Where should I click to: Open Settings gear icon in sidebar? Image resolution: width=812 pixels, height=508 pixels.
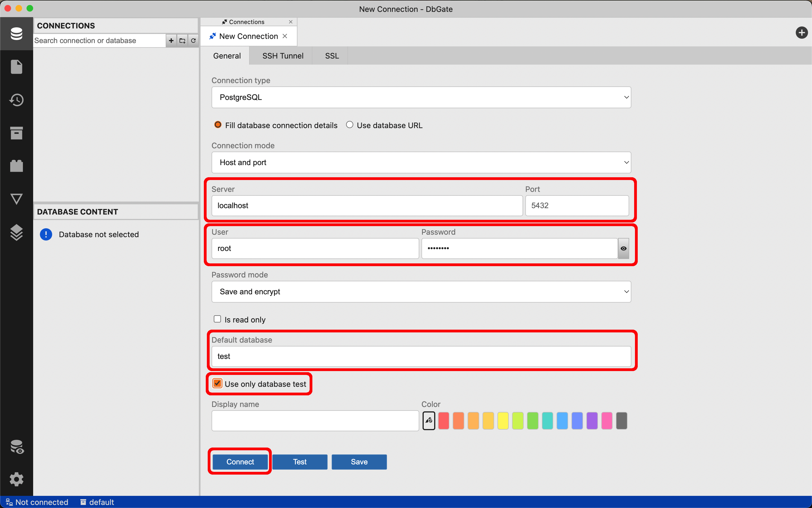click(x=17, y=480)
